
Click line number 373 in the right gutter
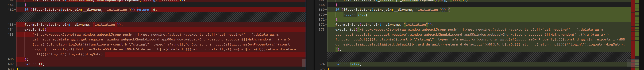coord(322,29)
